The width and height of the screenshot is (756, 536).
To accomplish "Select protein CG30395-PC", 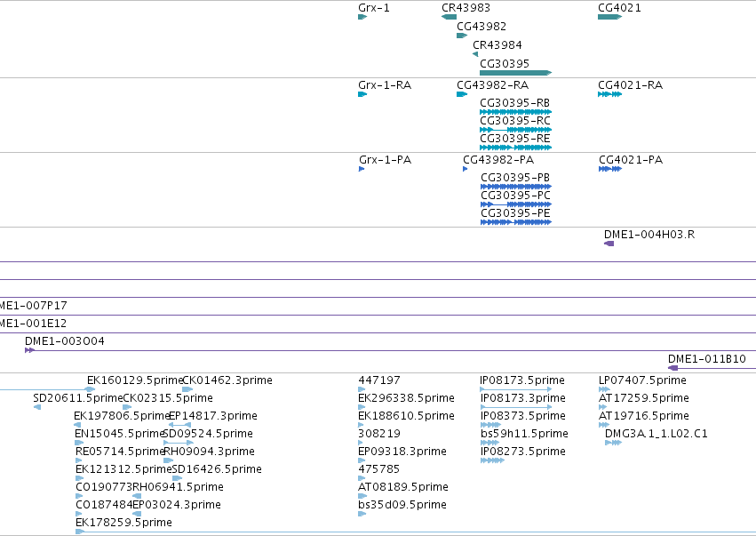I will [x=515, y=196].
